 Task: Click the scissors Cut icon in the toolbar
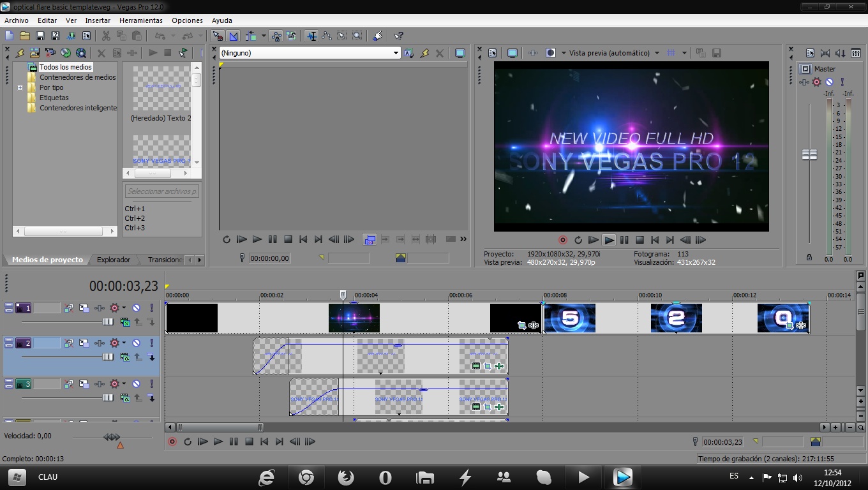click(x=107, y=36)
